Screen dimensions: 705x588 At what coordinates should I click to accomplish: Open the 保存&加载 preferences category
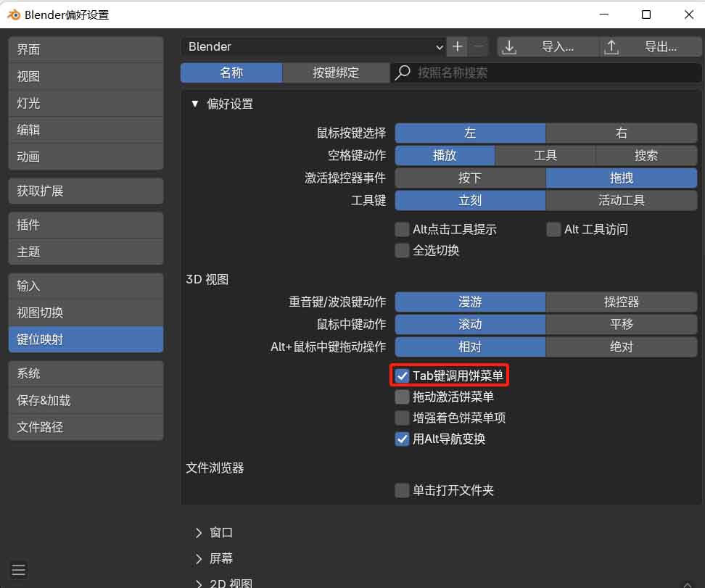(86, 400)
